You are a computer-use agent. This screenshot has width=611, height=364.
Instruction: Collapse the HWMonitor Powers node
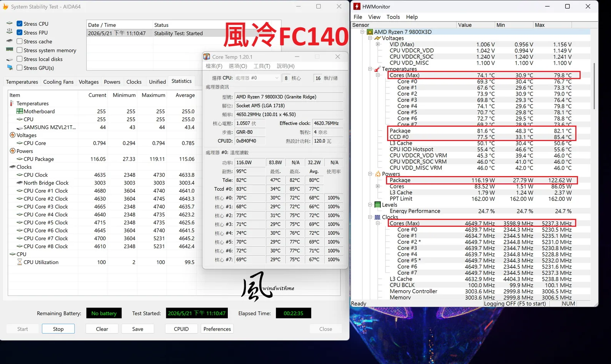pos(370,174)
